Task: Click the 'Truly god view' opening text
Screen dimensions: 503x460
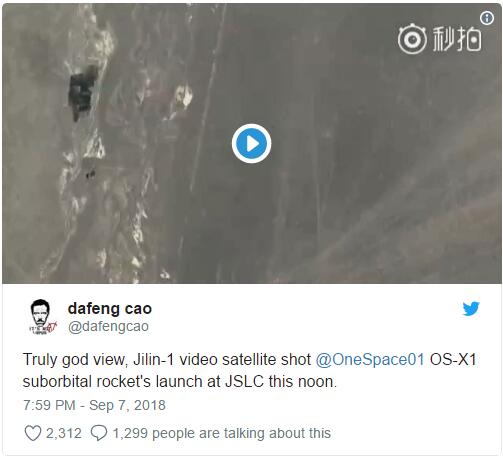Action: click(x=74, y=360)
